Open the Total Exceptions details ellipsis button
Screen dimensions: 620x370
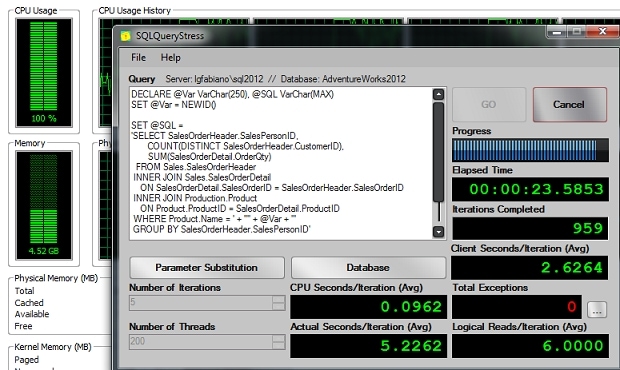597,310
